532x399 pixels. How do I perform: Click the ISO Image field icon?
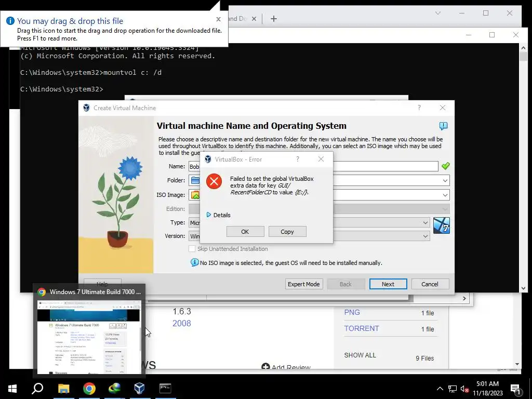point(195,195)
